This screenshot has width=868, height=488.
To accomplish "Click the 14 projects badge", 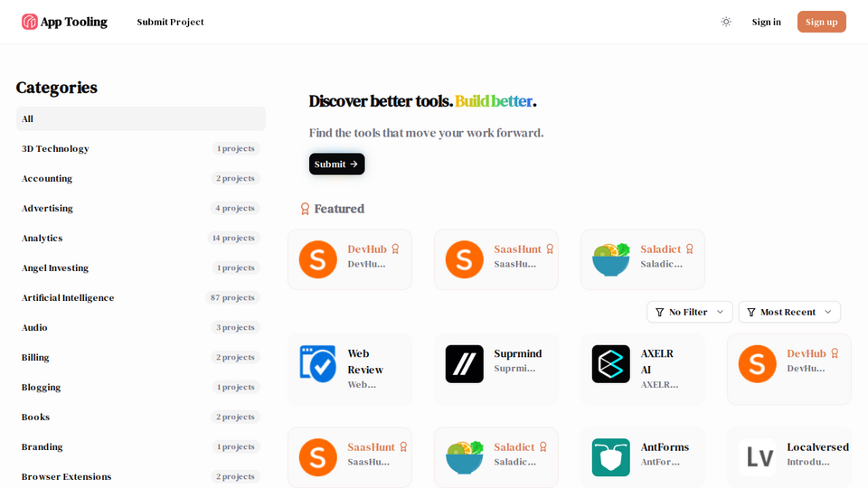I will [x=233, y=238].
